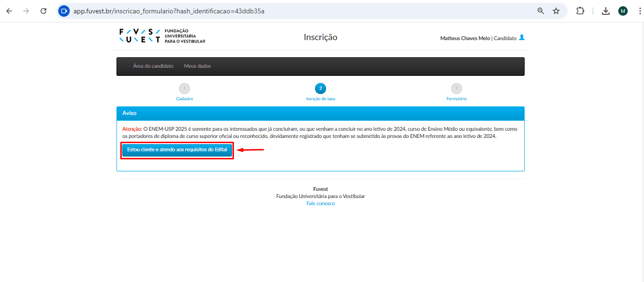The image size is (644, 282).
Task: Open the Fale conosco link
Action: point(320,204)
